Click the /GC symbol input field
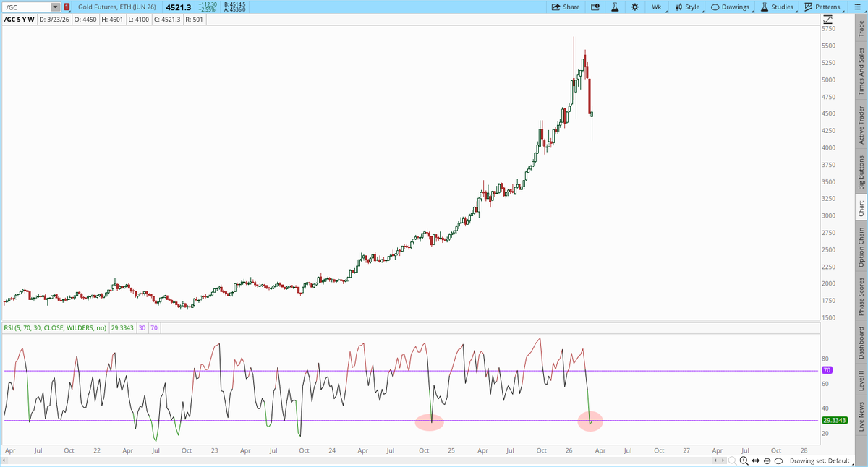868x467 pixels. tap(26, 7)
